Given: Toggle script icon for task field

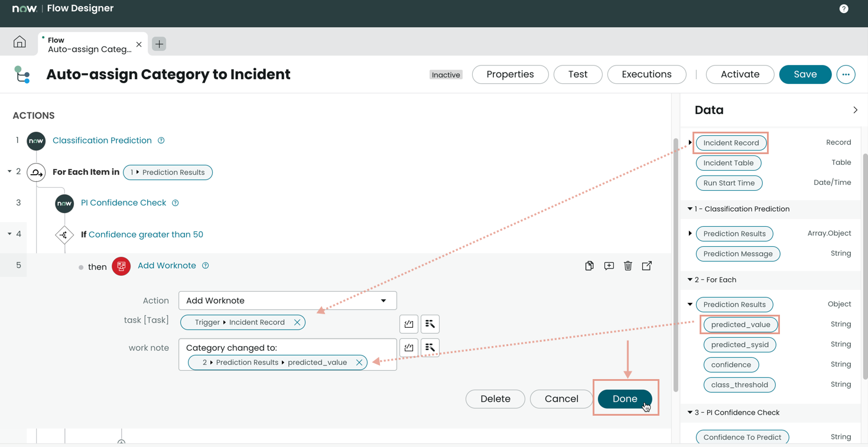Looking at the screenshot, I should pyautogui.click(x=409, y=324).
